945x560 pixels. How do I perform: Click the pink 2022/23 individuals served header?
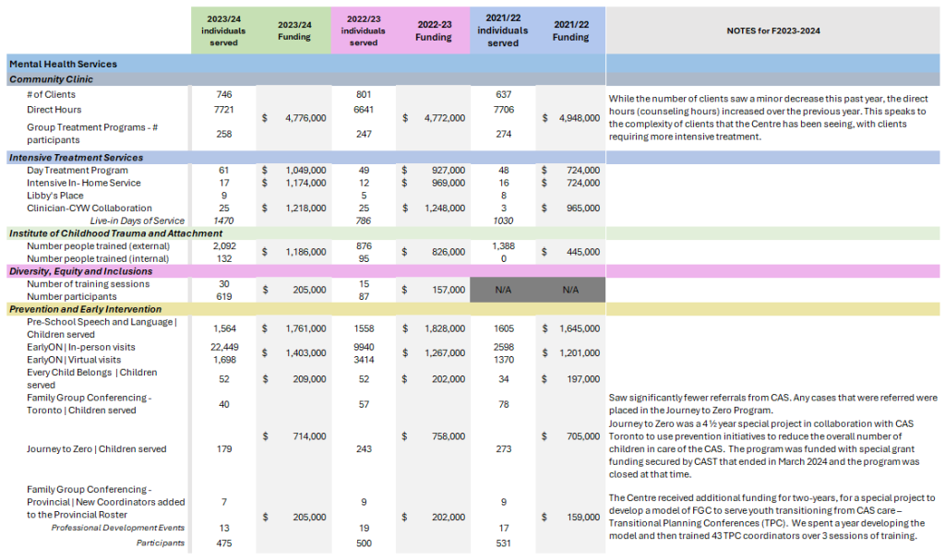coord(364,30)
